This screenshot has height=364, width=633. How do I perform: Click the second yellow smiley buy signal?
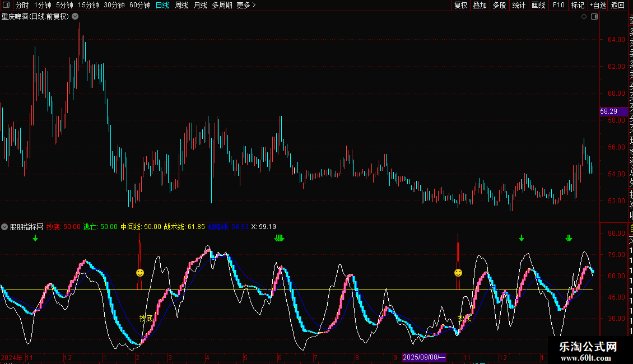coord(458,273)
